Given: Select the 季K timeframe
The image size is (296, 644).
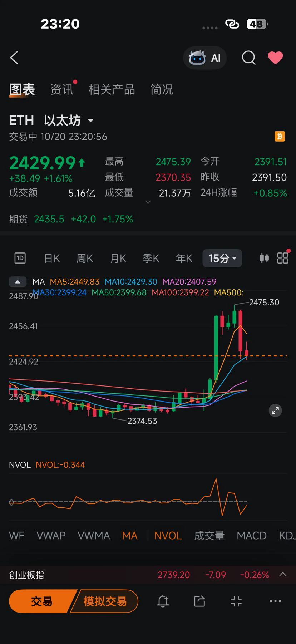Looking at the screenshot, I should [151, 258].
